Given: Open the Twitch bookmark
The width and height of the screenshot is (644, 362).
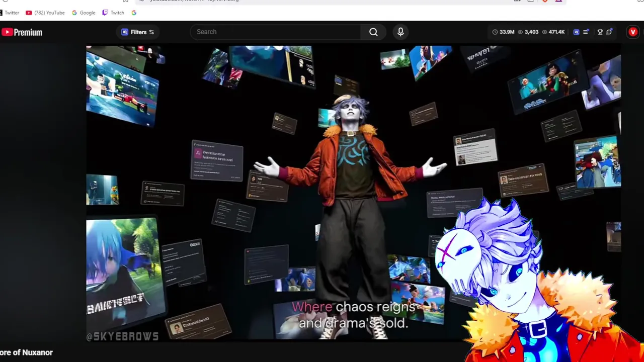Looking at the screenshot, I should click(113, 13).
